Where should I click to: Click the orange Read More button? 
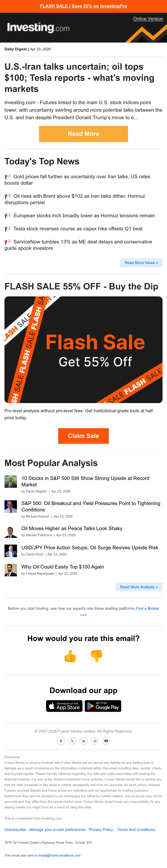(x=83, y=134)
